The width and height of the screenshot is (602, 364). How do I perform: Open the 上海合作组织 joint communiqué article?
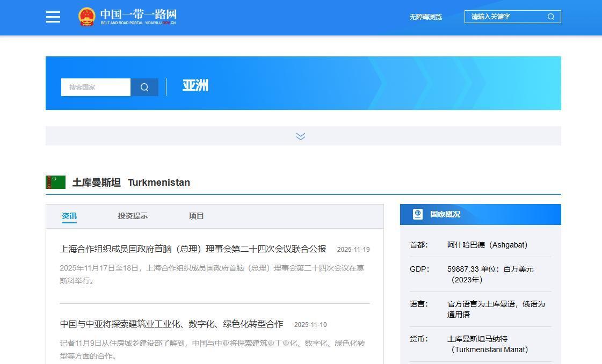193,249
